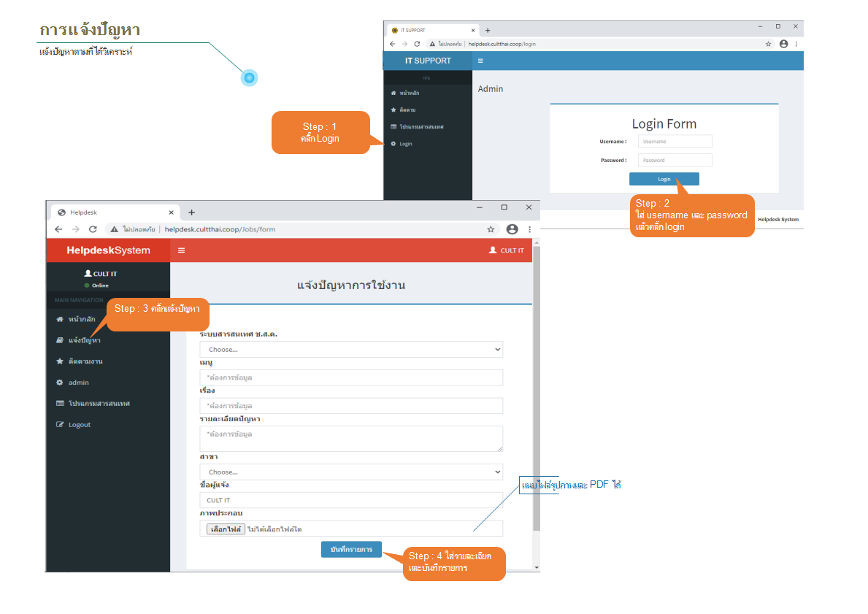868x614 pixels.
Task: Click the Username input field
Action: pos(675,142)
